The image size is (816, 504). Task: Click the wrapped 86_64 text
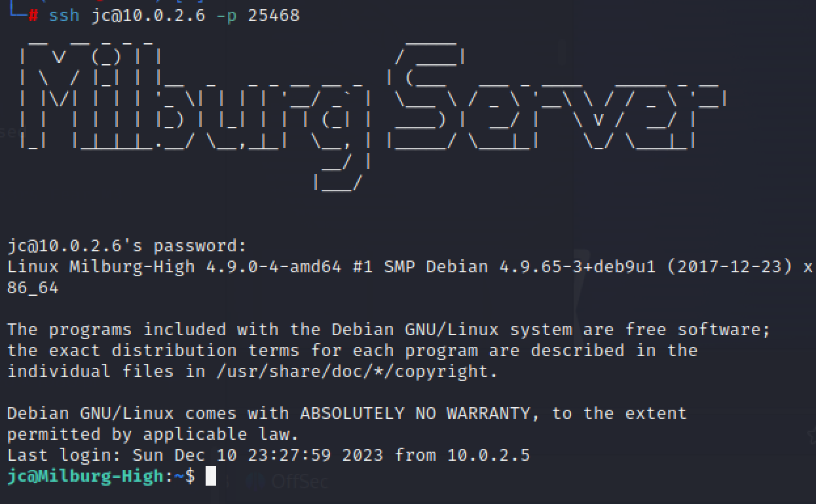pyautogui.click(x=33, y=288)
